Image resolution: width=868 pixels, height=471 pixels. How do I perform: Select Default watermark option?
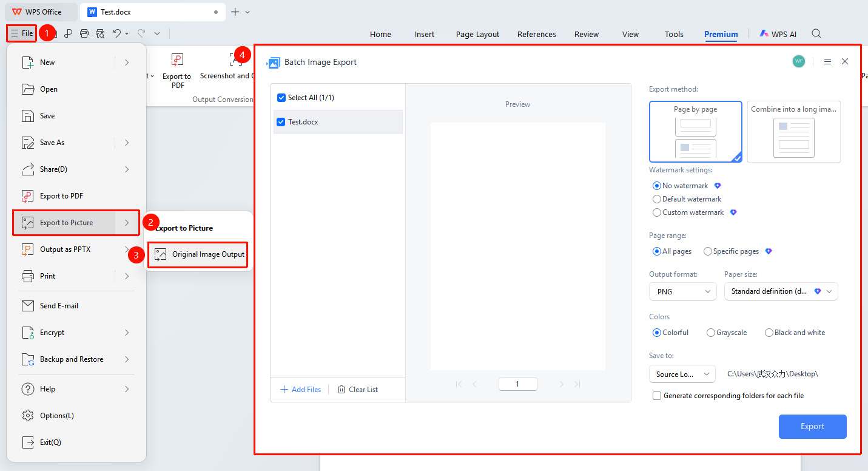coord(656,199)
